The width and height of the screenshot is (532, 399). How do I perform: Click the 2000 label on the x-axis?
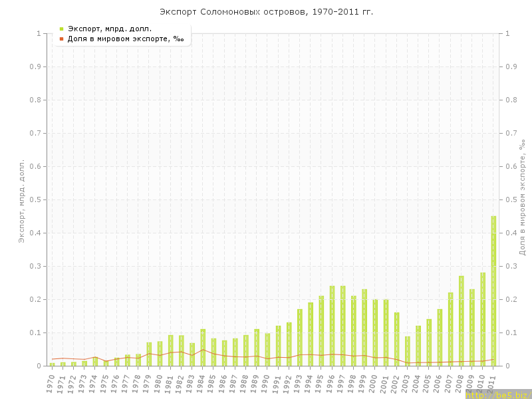374,384
